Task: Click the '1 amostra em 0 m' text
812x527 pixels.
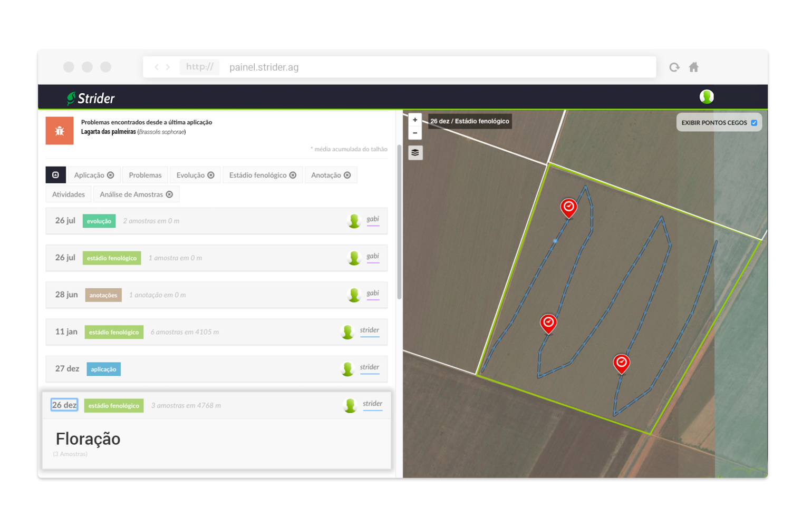Action: tap(175, 258)
